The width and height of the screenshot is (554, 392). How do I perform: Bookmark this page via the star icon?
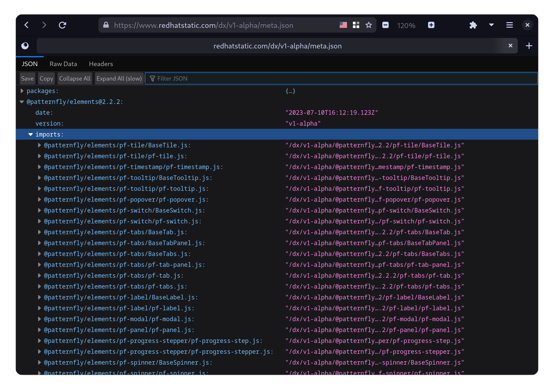pyautogui.click(x=369, y=25)
